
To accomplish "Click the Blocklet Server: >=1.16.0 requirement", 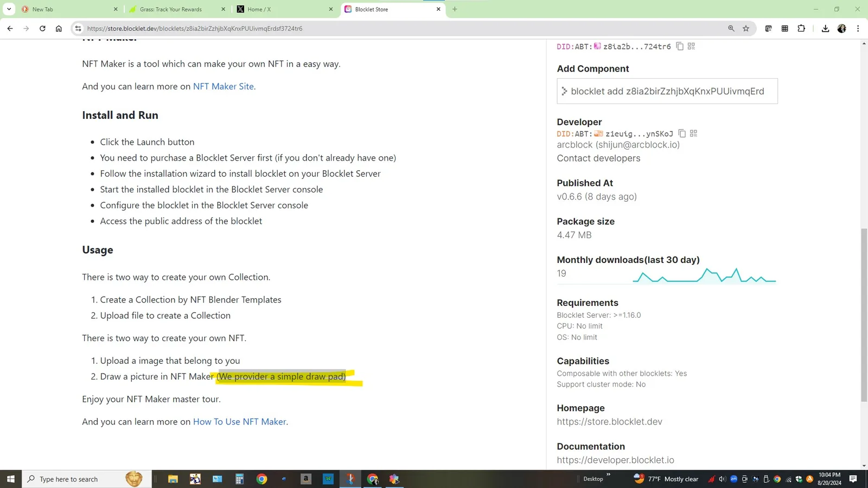I will tap(598, 315).
